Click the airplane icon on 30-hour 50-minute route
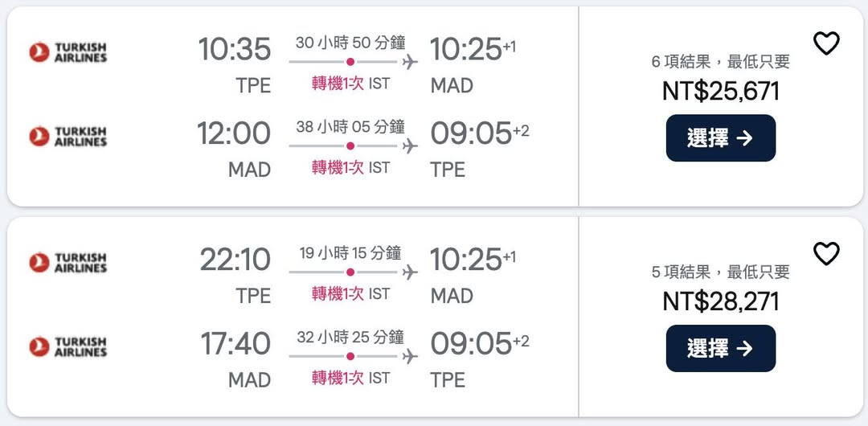The image size is (868, 426). [x=411, y=62]
